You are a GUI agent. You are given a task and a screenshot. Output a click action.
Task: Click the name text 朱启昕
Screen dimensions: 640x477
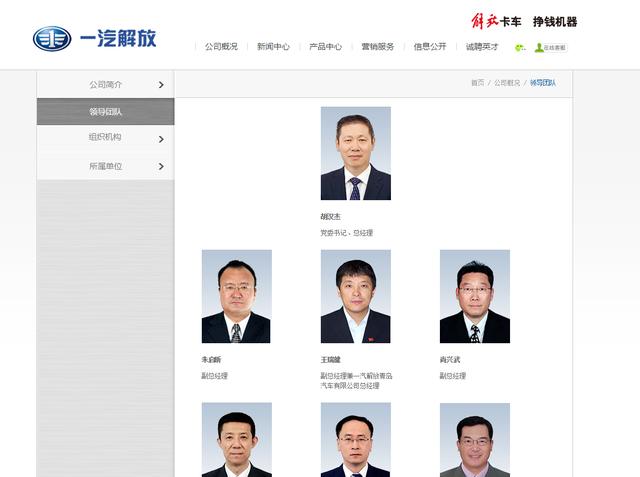pyautogui.click(x=211, y=359)
